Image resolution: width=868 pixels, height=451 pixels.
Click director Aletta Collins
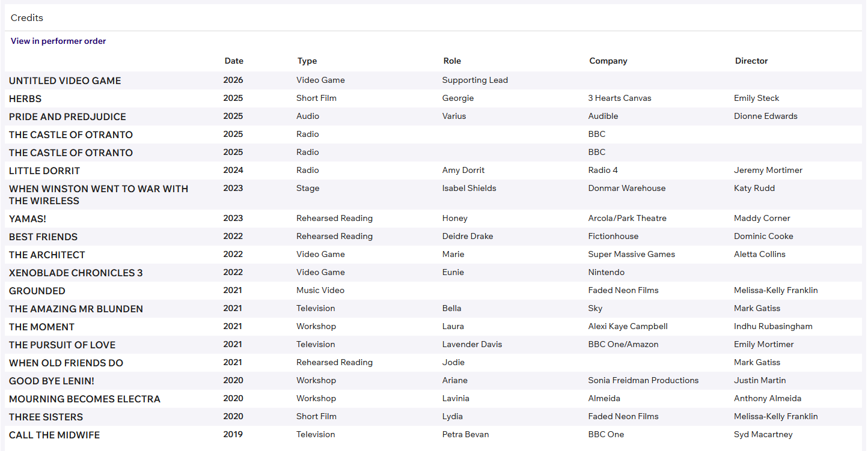pos(760,254)
